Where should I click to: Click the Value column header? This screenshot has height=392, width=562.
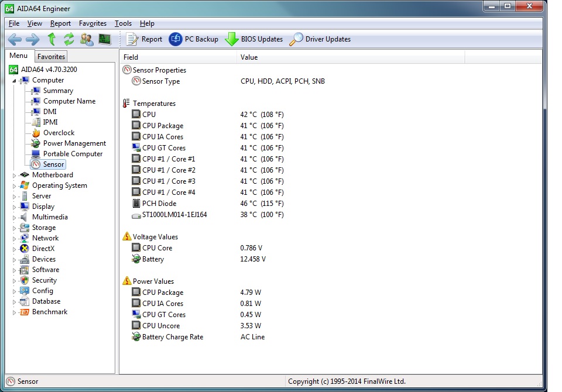[x=249, y=57]
